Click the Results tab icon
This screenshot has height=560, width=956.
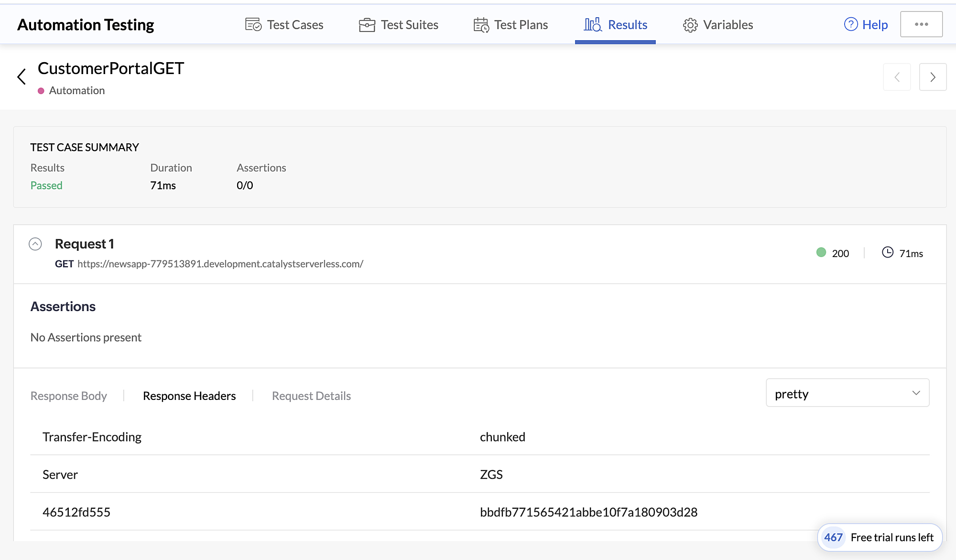pos(592,25)
